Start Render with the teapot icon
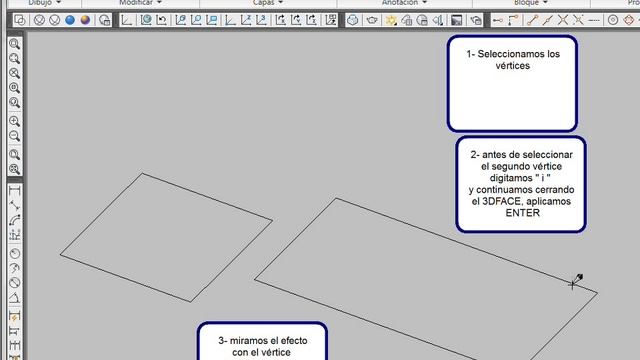The height and width of the screenshot is (360, 640). (x=372, y=20)
